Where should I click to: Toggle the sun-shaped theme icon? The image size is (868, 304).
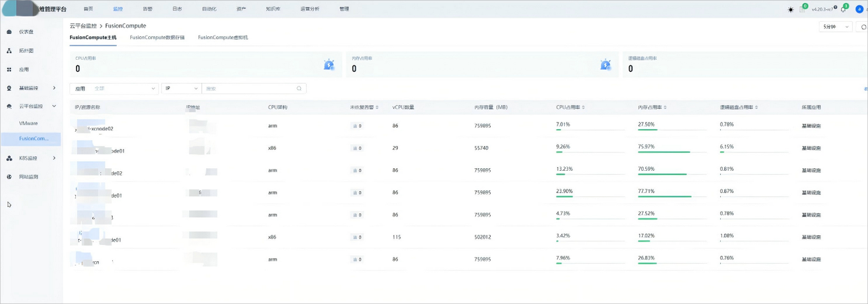point(791,9)
